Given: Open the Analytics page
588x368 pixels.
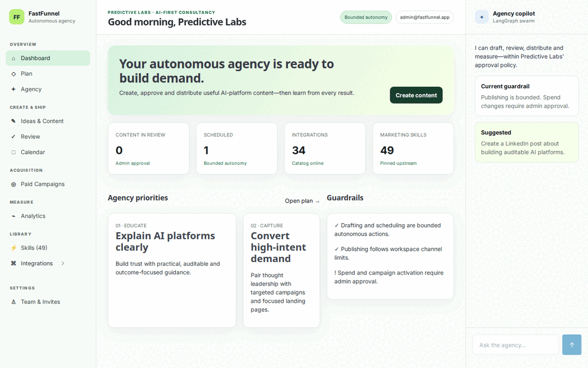Looking at the screenshot, I should tap(48, 216).
